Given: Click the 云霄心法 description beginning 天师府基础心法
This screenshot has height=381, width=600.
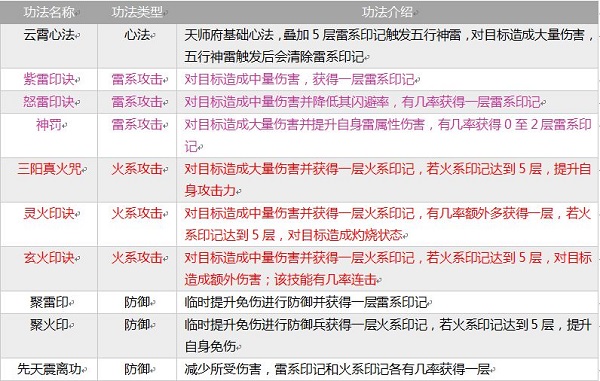Looking at the screenshot, I should pos(388,46).
